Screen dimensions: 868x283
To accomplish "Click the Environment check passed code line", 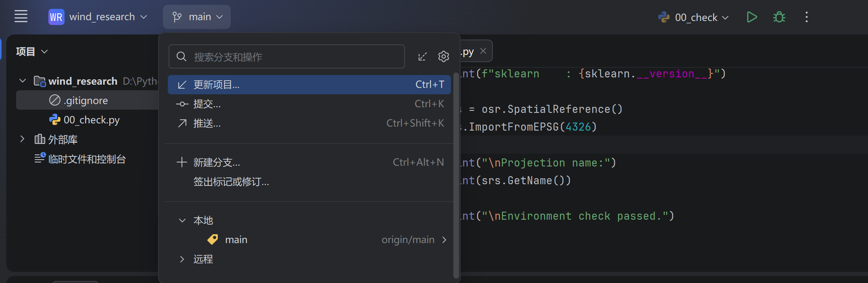I will coord(568,216).
